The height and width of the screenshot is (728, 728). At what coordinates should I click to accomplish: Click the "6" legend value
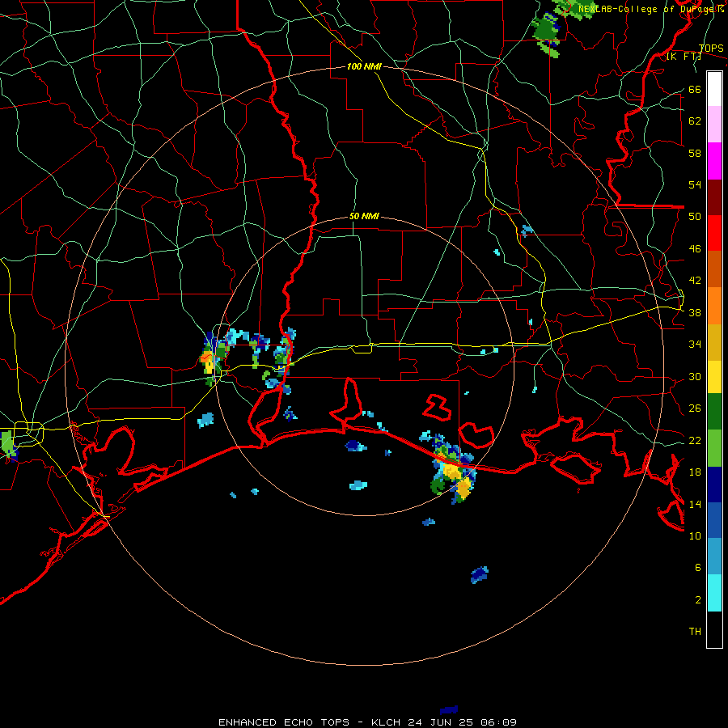697,568
